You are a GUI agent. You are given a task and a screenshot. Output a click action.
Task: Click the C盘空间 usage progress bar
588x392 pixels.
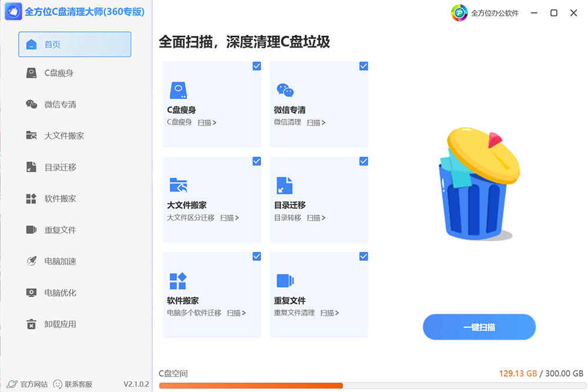(x=372, y=386)
